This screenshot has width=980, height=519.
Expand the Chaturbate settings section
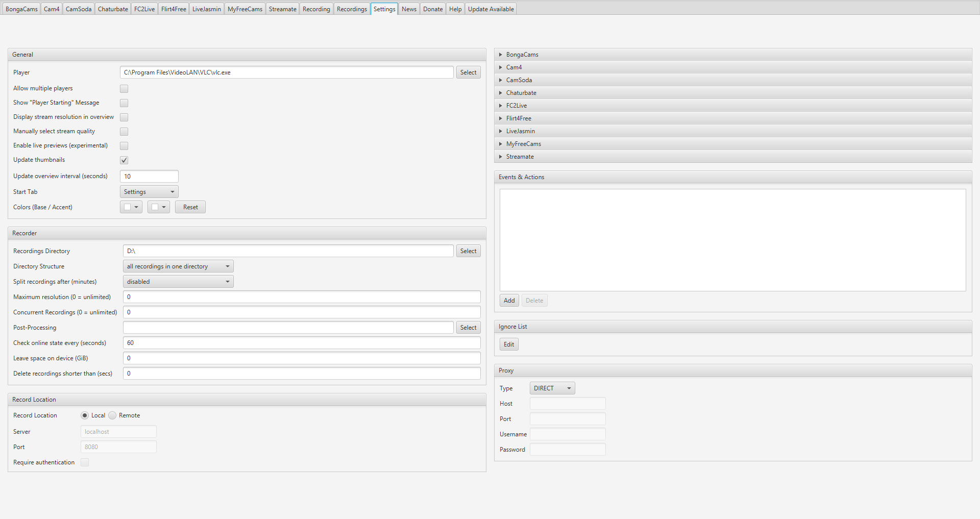coord(521,93)
